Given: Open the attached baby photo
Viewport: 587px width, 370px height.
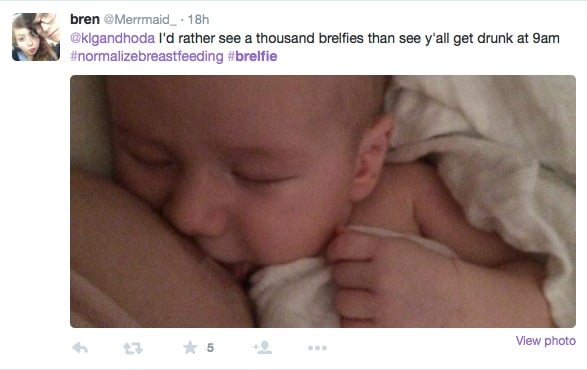Looking at the screenshot, I should point(323,201).
